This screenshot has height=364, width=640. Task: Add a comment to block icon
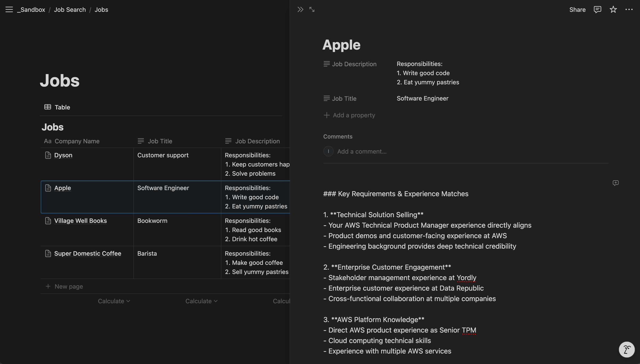[615, 183]
